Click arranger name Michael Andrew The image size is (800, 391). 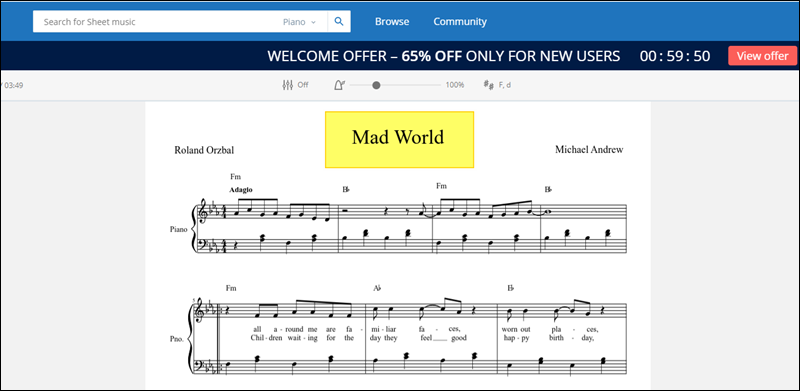pyautogui.click(x=589, y=150)
